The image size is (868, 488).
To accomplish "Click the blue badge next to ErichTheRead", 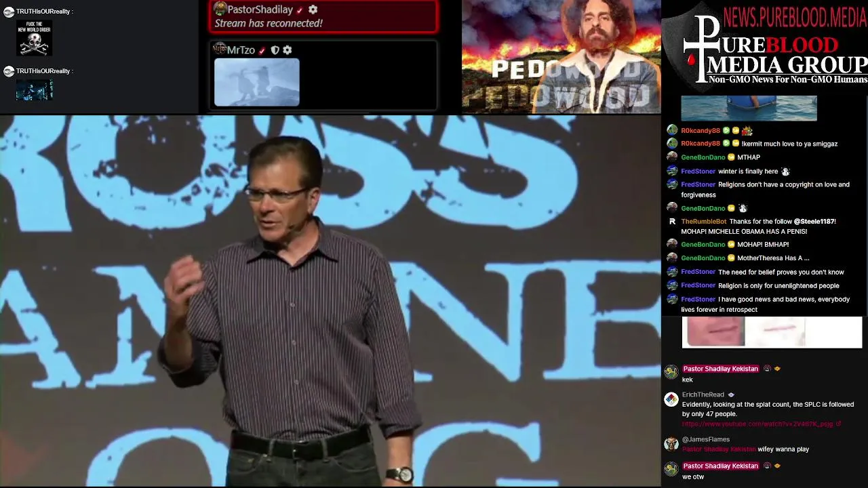I will [x=731, y=394].
